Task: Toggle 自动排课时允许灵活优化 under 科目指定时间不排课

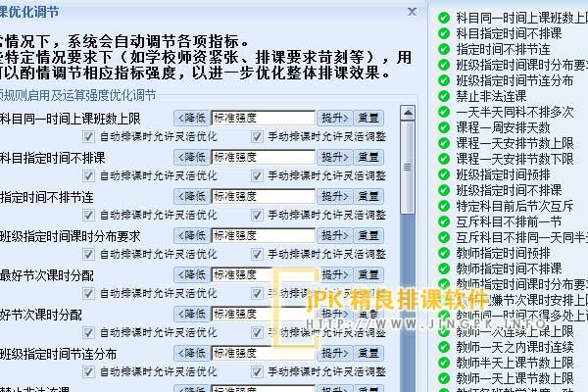Action: (x=88, y=175)
